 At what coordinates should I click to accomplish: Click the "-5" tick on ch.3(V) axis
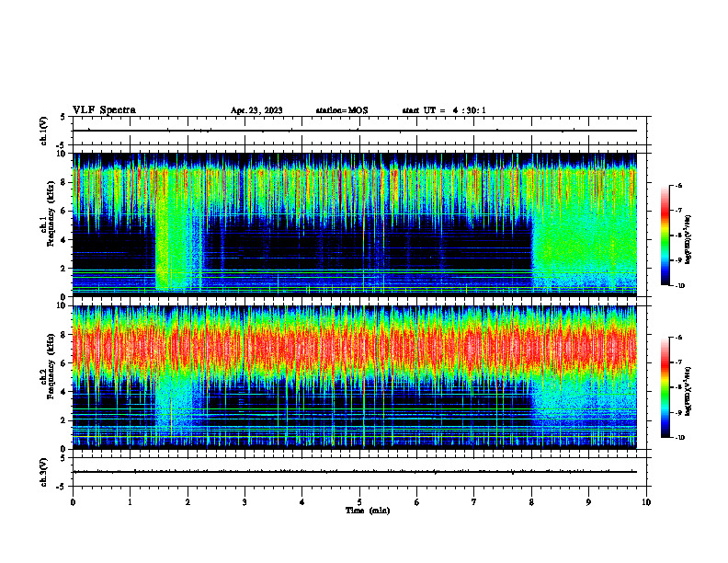point(63,487)
